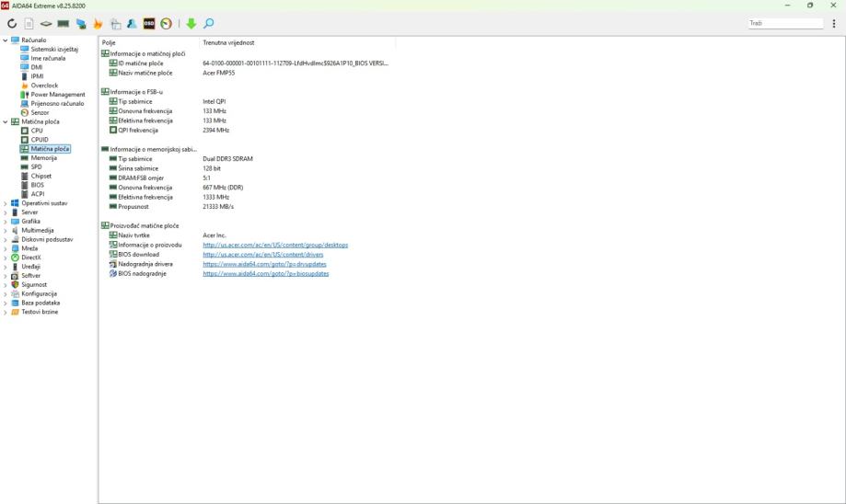Image resolution: width=846 pixels, height=504 pixels.
Task: Select the SPD tree item
Action: click(36, 167)
